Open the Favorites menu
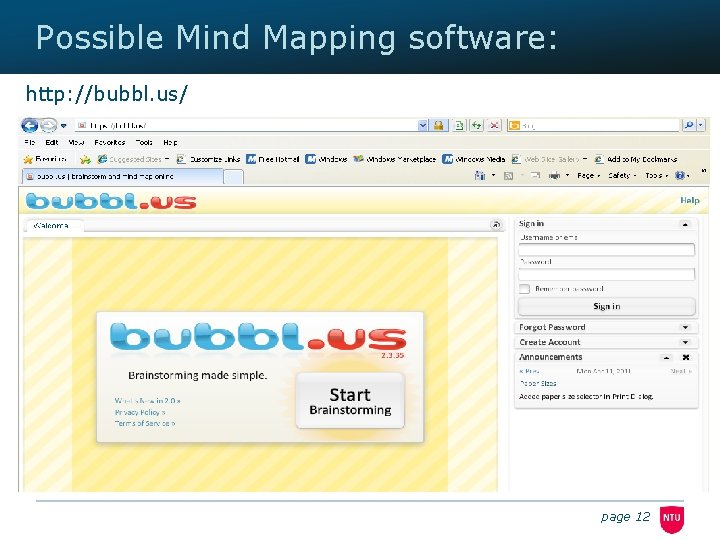This screenshot has height=540, width=720. click(x=110, y=142)
